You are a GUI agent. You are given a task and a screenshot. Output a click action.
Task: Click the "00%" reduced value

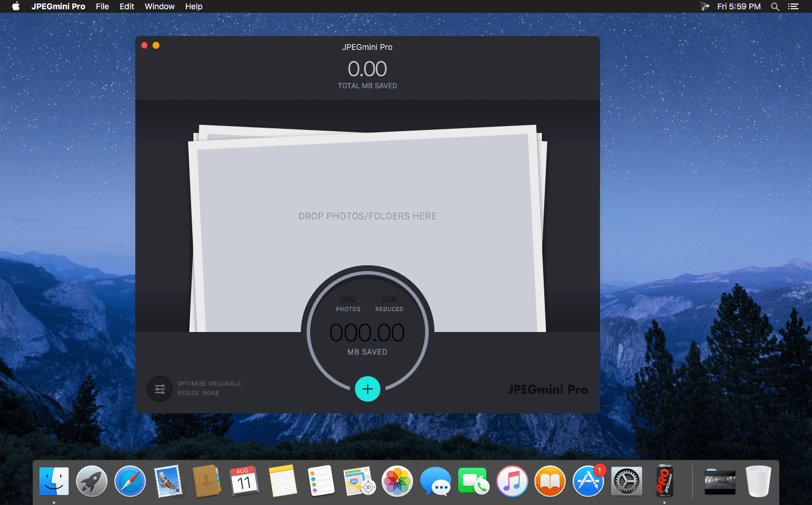[x=389, y=300]
